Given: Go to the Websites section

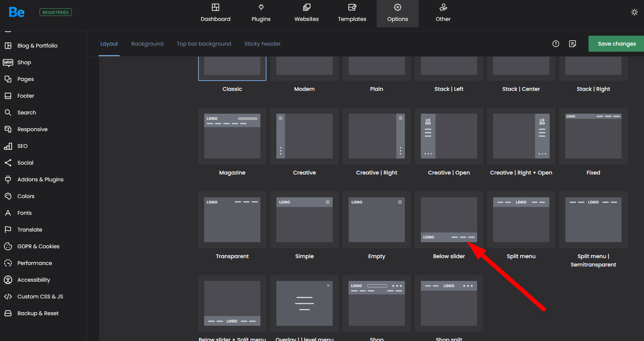Looking at the screenshot, I should coord(307,13).
